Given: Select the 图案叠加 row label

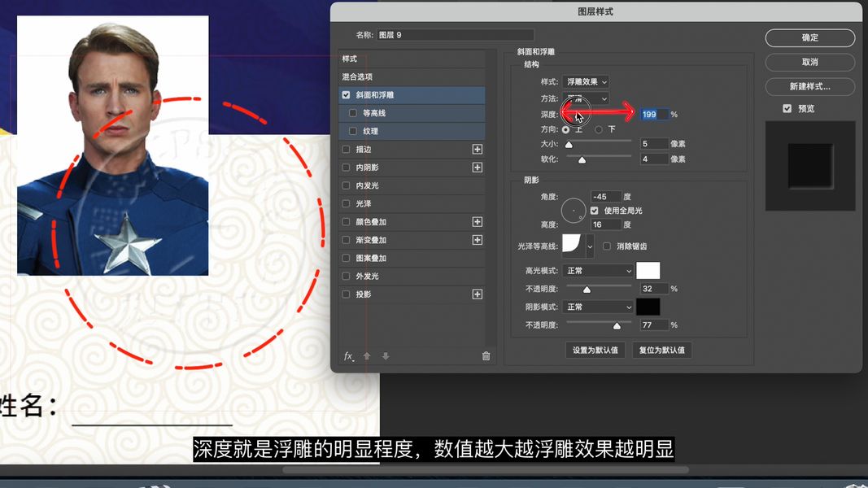Looking at the screenshot, I should pos(371,258).
